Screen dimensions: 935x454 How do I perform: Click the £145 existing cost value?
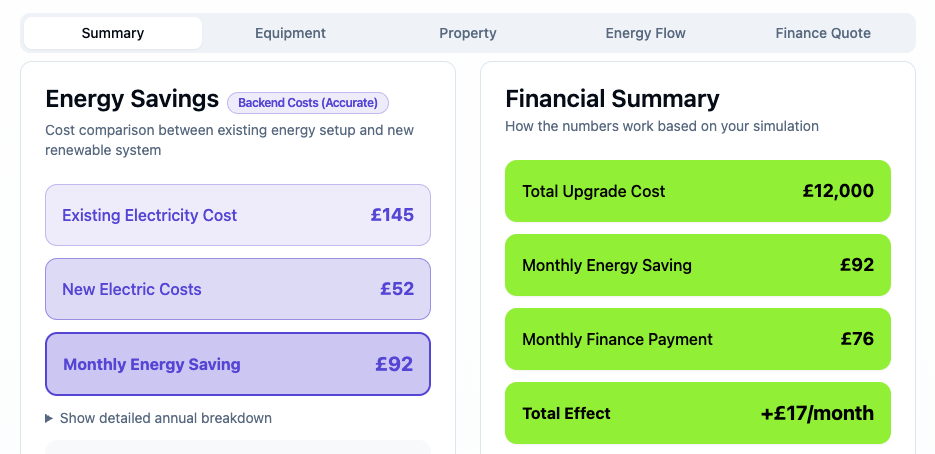pyautogui.click(x=392, y=215)
